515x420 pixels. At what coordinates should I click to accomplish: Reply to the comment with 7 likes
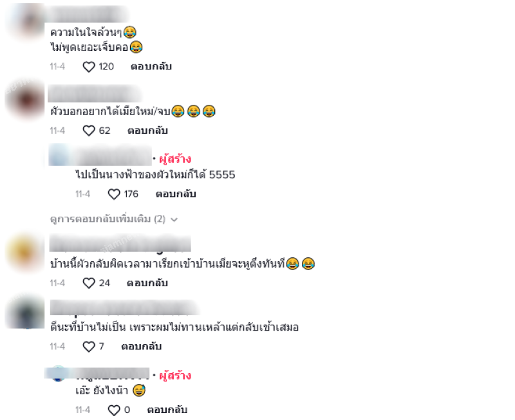point(141,347)
